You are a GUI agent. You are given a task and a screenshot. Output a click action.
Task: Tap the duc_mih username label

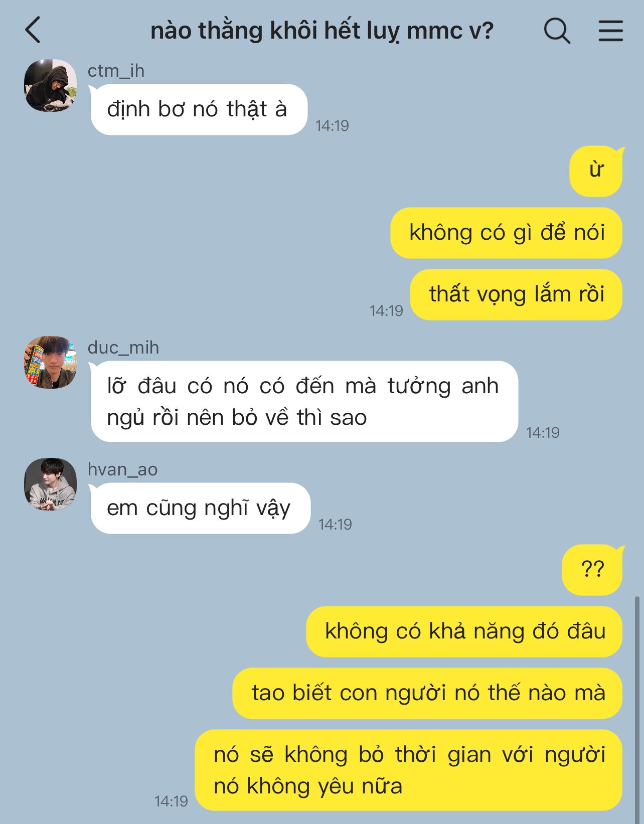pyautogui.click(x=123, y=348)
